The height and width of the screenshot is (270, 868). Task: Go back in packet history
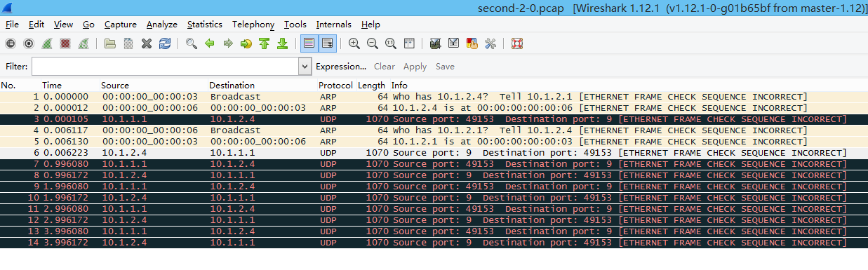210,43
